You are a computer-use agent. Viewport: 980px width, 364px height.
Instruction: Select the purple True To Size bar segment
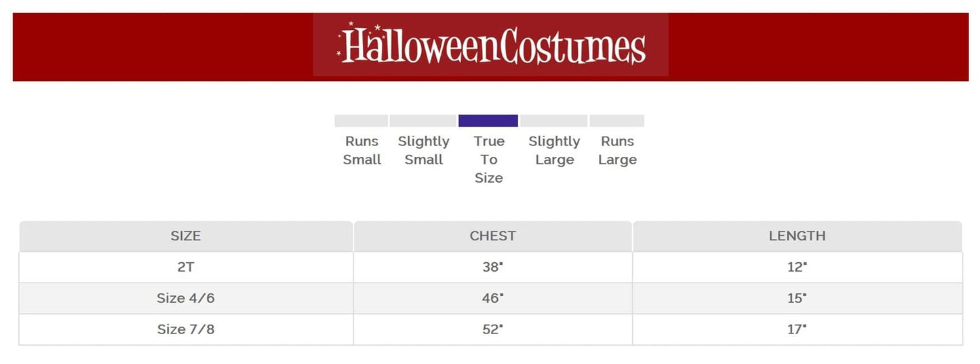pyautogui.click(x=488, y=121)
